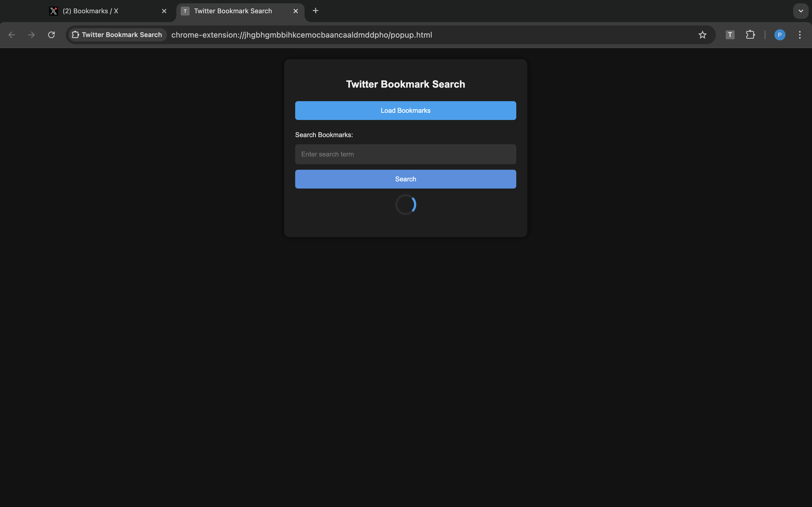Open the Chrome profile avatar P
812x507 pixels.
[x=779, y=35]
